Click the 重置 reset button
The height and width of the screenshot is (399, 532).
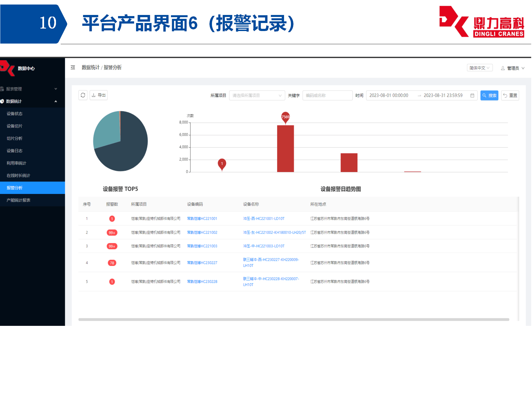510,96
